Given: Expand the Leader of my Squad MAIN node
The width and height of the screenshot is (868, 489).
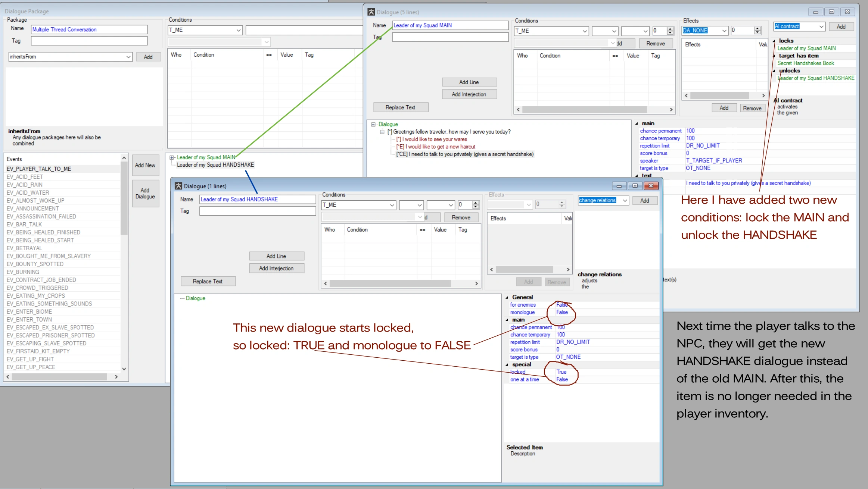Looking at the screenshot, I should coord(172,157).
